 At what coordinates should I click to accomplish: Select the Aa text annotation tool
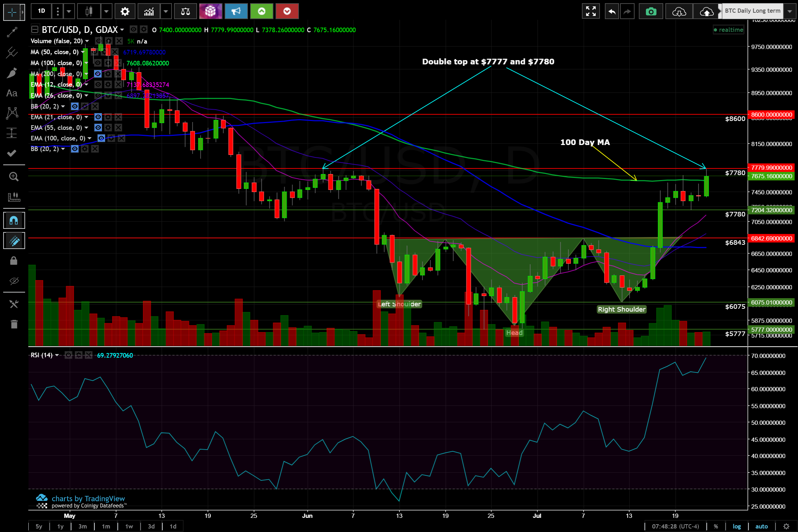coord(12,93)
